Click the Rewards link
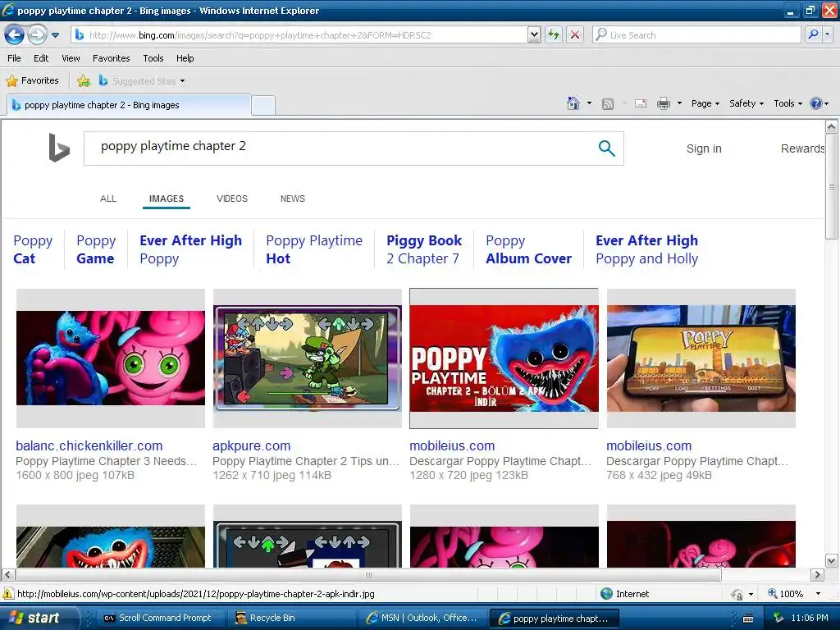Image resolution: width=840 pixels, height=630 pixels. click(802, 148)
